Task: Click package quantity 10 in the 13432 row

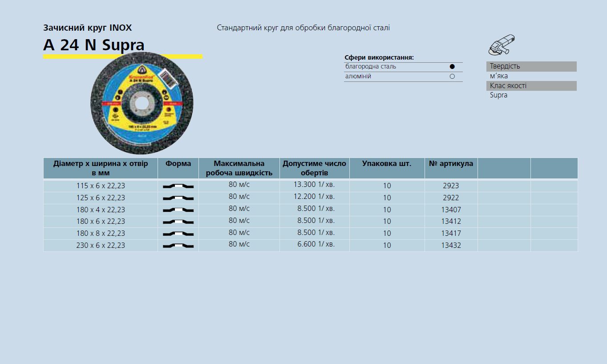Action: [387, 246]
